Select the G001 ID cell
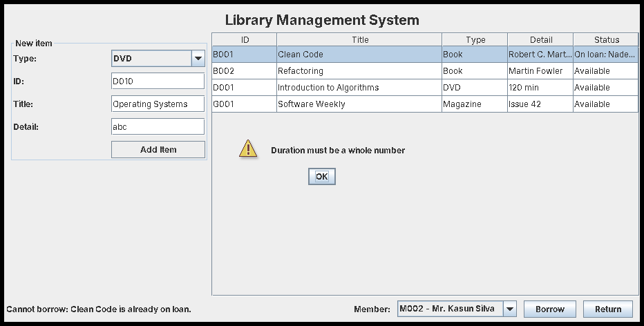 (245, 104)
